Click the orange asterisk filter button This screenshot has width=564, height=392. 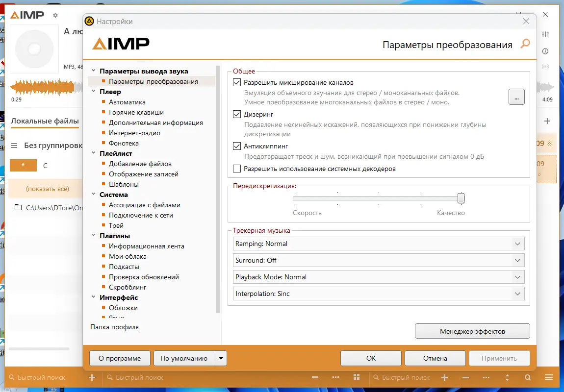[x=23, y=165]
